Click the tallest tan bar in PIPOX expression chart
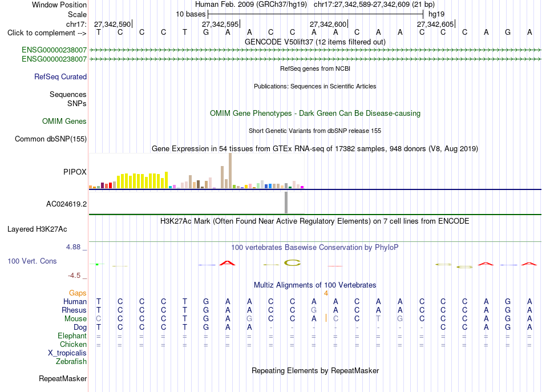Image resolution: width=542 pixels, height=392 pixels. tap(230, 171)
